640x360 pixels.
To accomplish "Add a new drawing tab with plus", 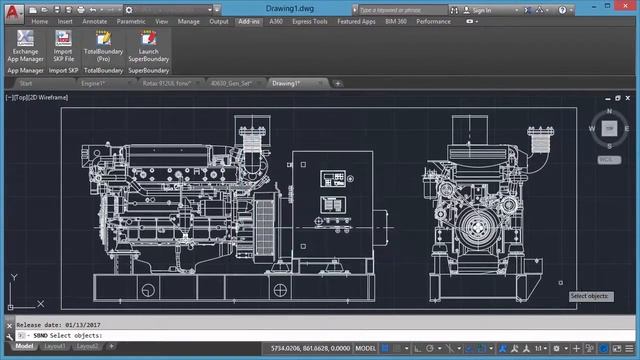I will (338, 84).
